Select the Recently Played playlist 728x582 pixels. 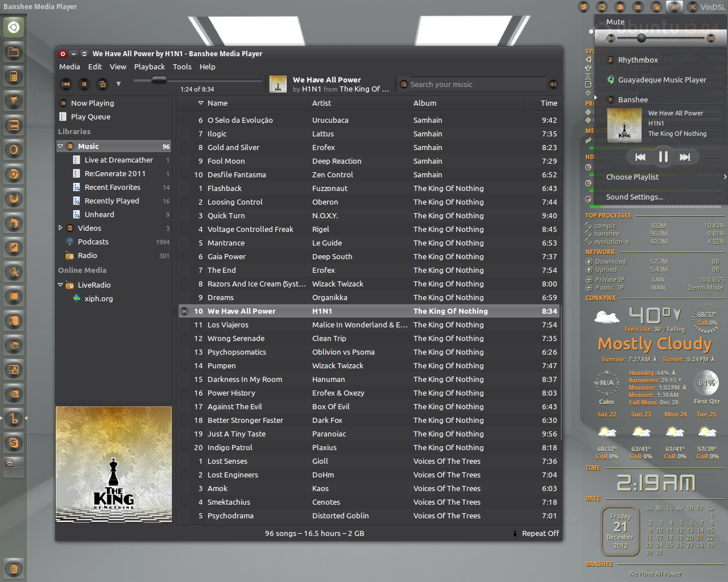(114, 201)
